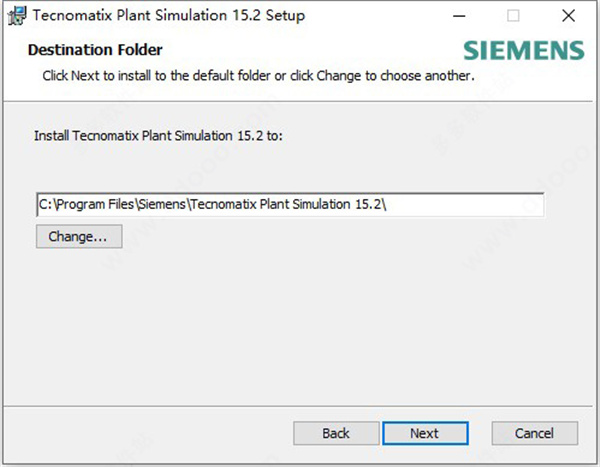The width and height of the screenshot is (600, 467).
Task: Click 'C:' at the start of the path
Action: point(46,204)
